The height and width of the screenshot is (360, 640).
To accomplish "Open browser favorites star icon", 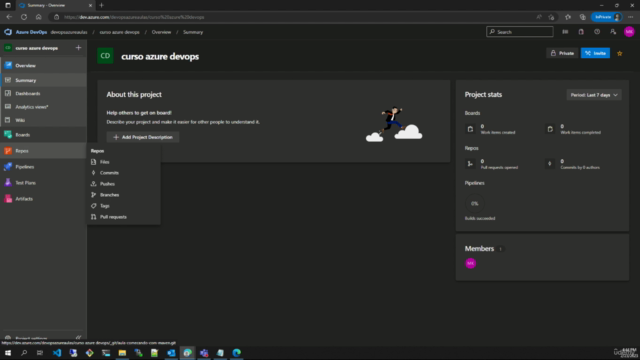I will click(x=568, y=17).
